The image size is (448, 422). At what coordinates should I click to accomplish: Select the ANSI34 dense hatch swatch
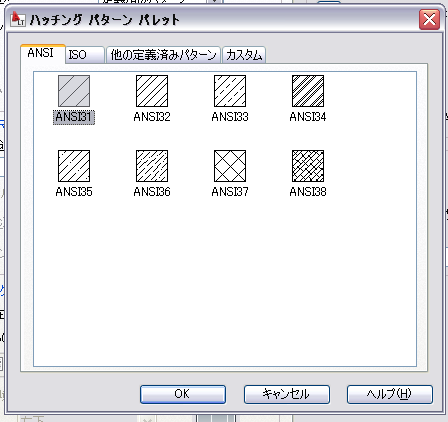point(308,91)
